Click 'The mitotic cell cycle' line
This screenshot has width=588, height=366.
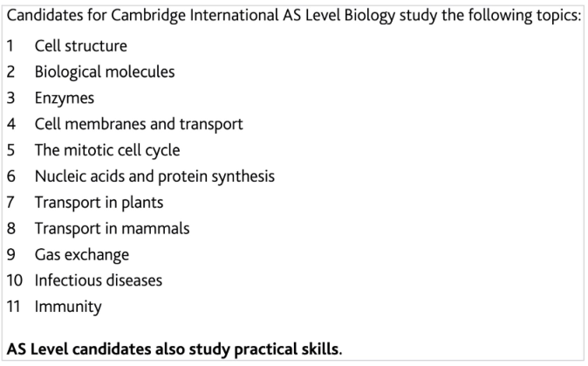(x=107, y=150)
